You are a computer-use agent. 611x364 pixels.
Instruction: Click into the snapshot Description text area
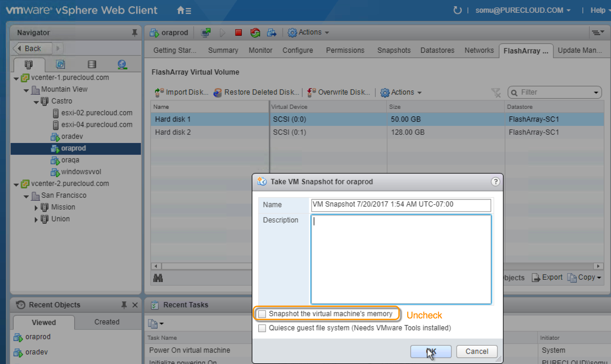click(401, 259)
